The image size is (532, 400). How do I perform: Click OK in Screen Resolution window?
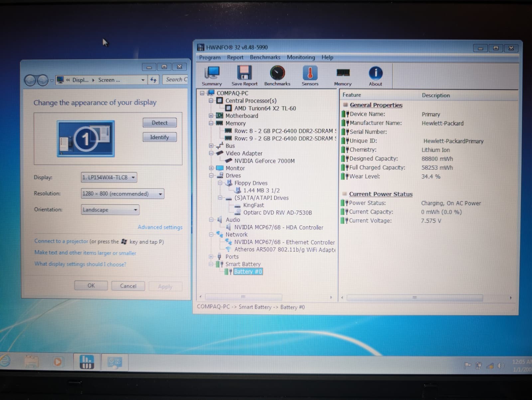(91, 285)
